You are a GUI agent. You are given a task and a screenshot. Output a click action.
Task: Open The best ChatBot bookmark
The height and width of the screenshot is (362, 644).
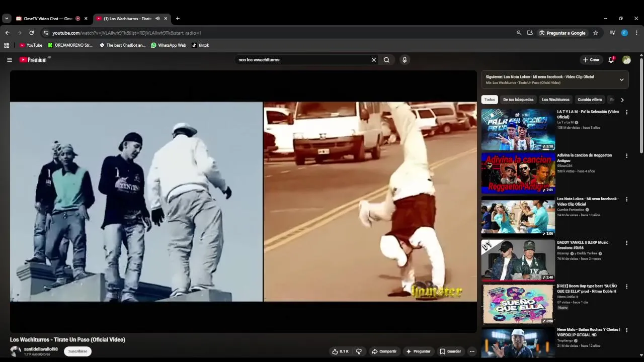tap(122, 45)
